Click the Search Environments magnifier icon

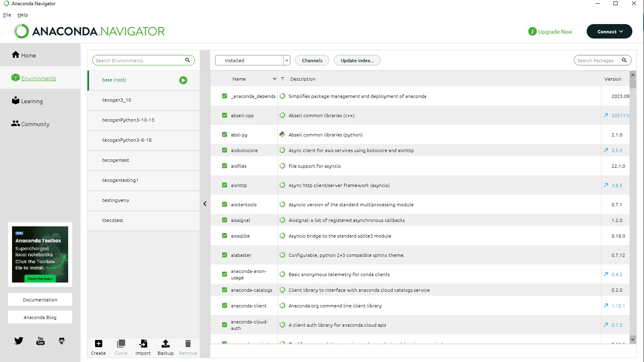(x=187, y=60)
